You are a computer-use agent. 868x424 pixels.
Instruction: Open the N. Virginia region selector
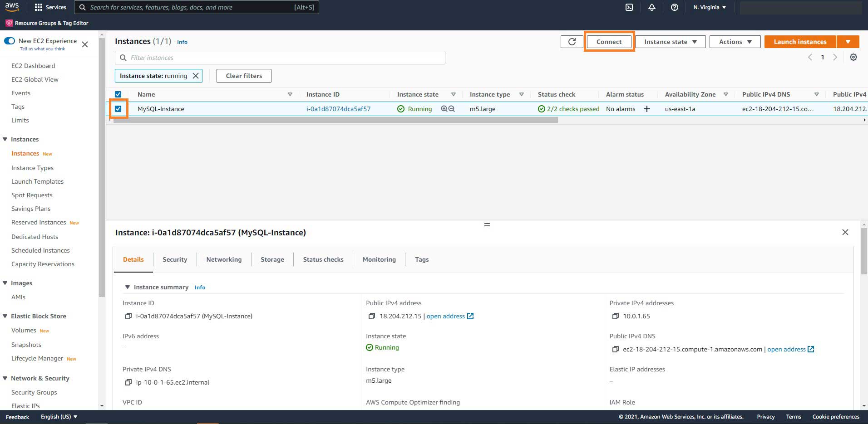[x=709, y=7]
